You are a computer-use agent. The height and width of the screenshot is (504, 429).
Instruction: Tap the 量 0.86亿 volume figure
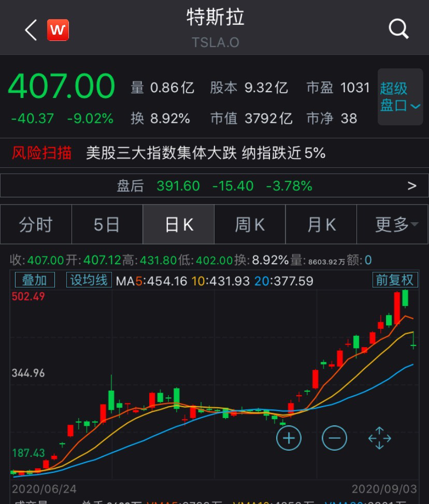click(162, 88)
